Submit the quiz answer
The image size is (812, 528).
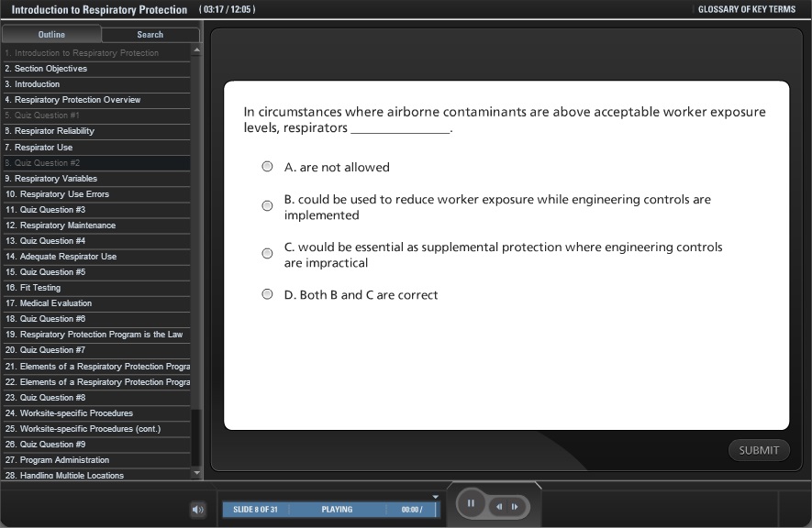tap(759, 450)
